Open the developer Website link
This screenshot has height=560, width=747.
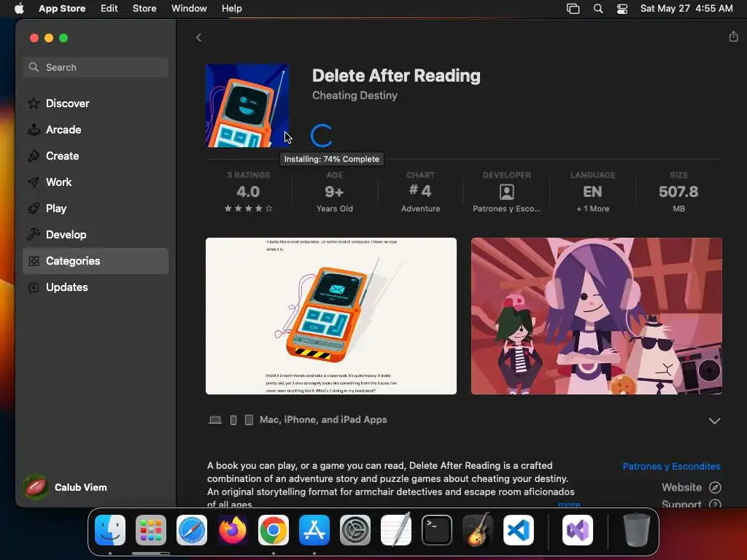(x=681, y=487)
